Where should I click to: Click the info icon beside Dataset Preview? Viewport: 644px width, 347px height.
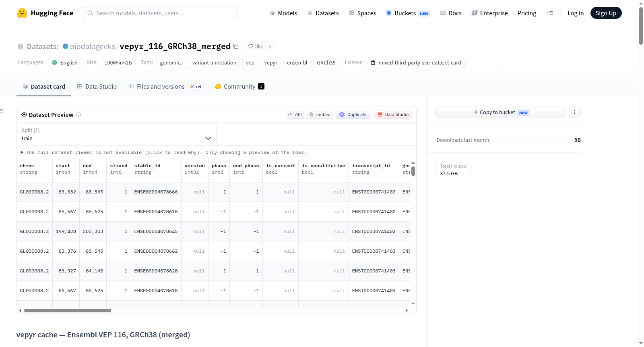(78, 115)
